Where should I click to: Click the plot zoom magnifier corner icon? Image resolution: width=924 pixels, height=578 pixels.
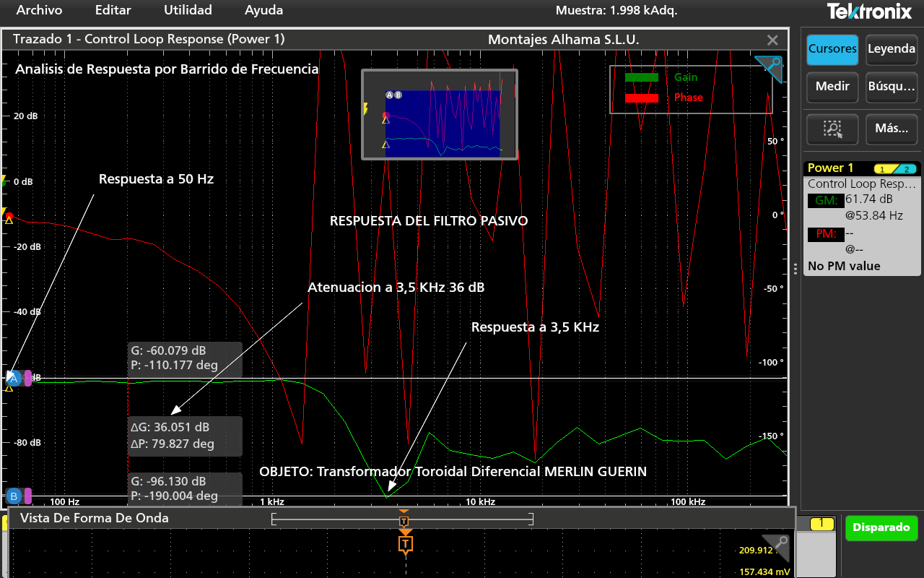(771, 67)
